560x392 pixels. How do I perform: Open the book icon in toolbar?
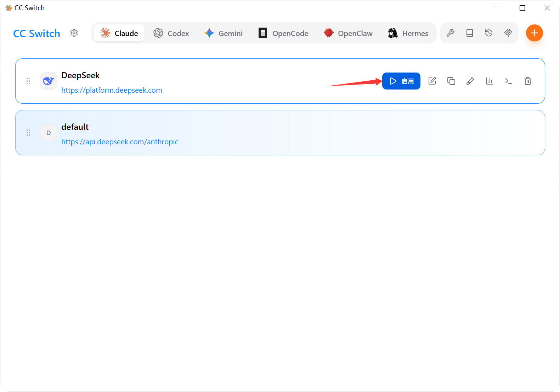tap(470, 33)
